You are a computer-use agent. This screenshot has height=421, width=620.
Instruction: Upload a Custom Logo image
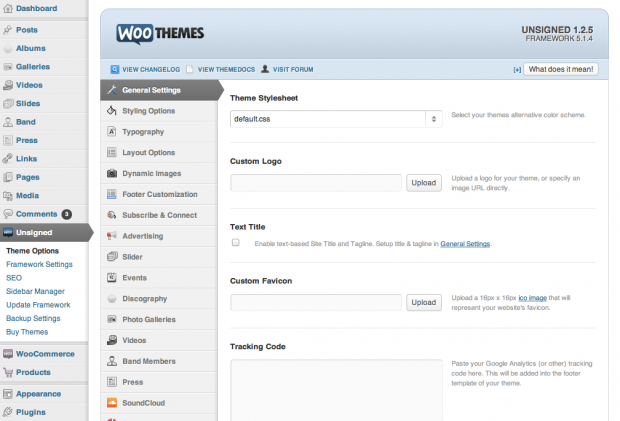pos(424,183)
